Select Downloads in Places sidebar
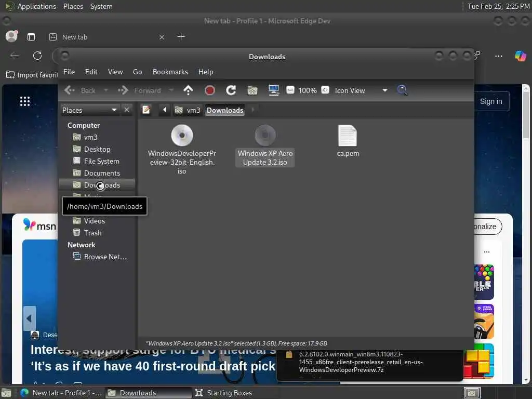The height and width of the screenshot is (399, 532). tap(97, 185)
